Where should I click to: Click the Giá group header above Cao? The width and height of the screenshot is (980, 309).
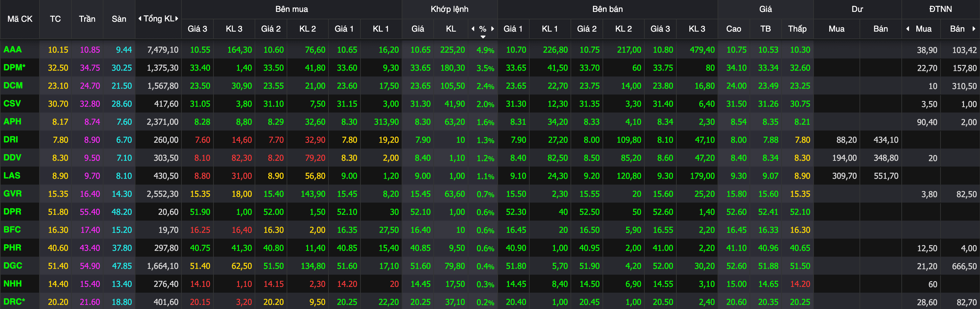tap(766, 9)
